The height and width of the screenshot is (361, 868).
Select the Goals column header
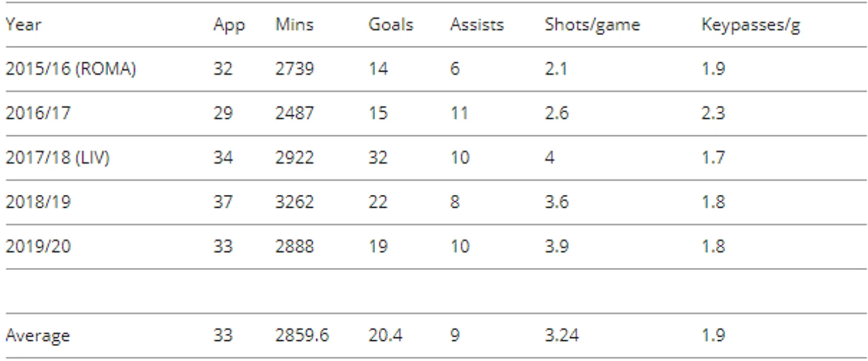tap(391, 24)
